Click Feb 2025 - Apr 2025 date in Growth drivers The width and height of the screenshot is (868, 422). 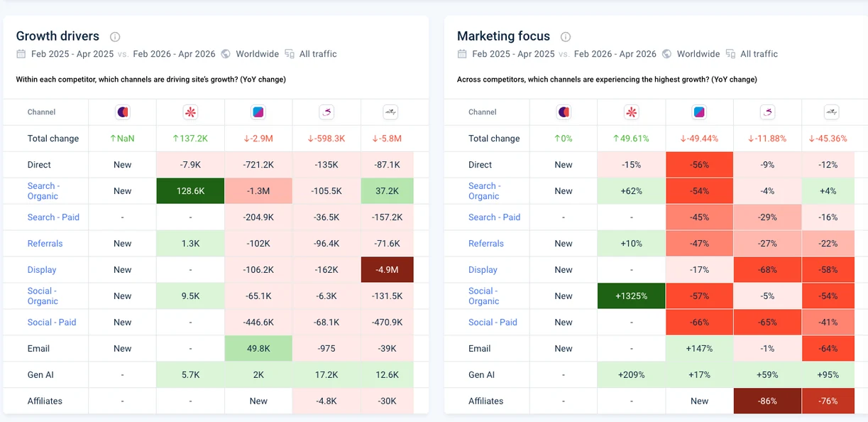point(72,54)
